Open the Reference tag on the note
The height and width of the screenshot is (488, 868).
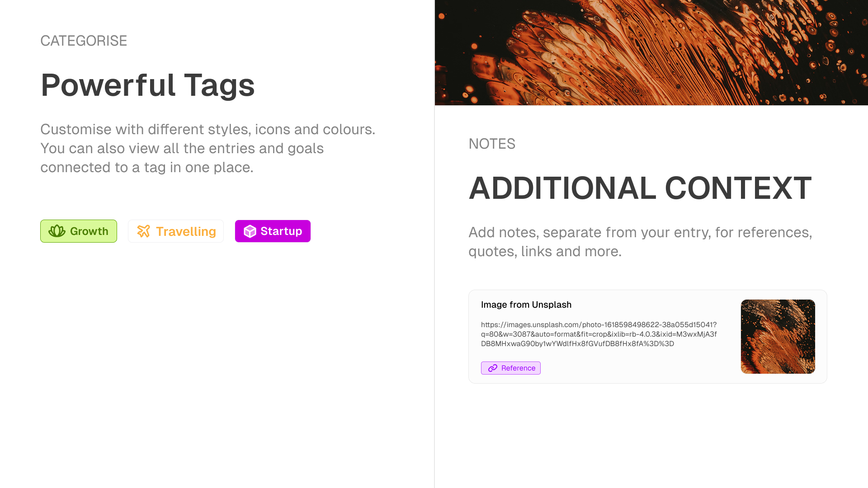pyautogui.click(x=511, y=368)
